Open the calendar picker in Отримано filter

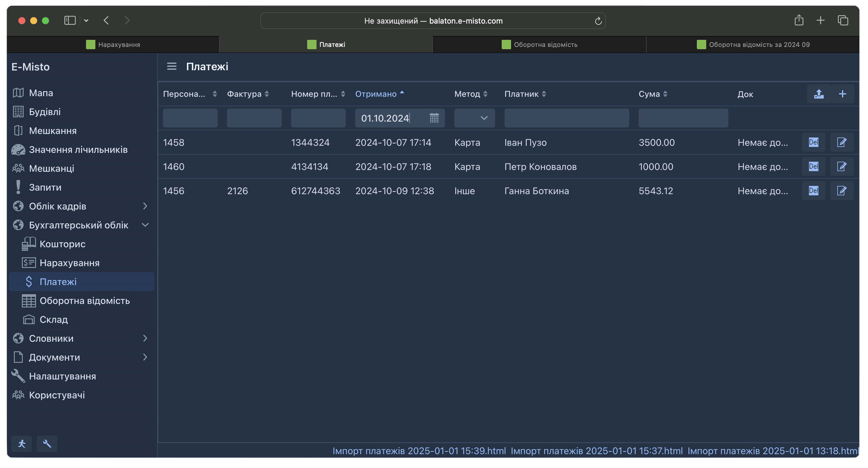click(x=434, y=118)
